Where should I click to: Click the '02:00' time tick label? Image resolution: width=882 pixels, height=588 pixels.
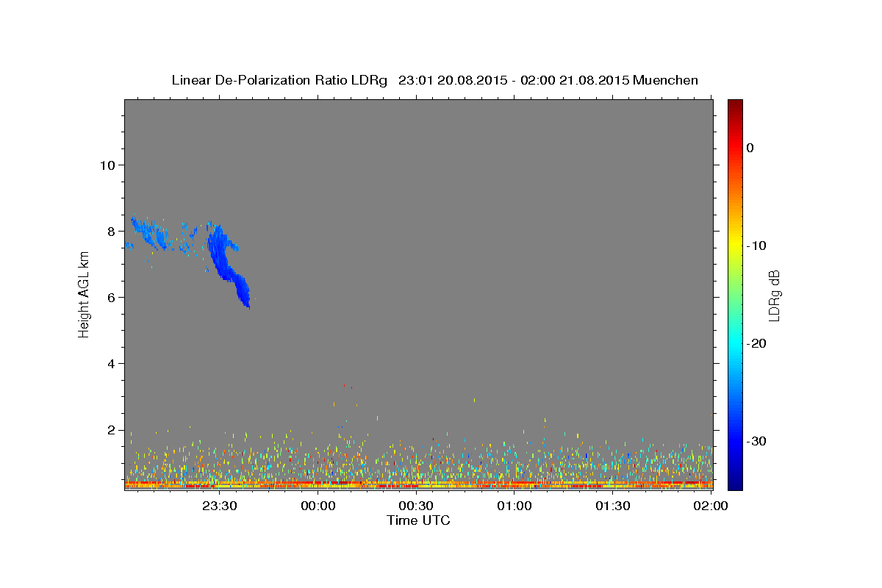point(711,506)
